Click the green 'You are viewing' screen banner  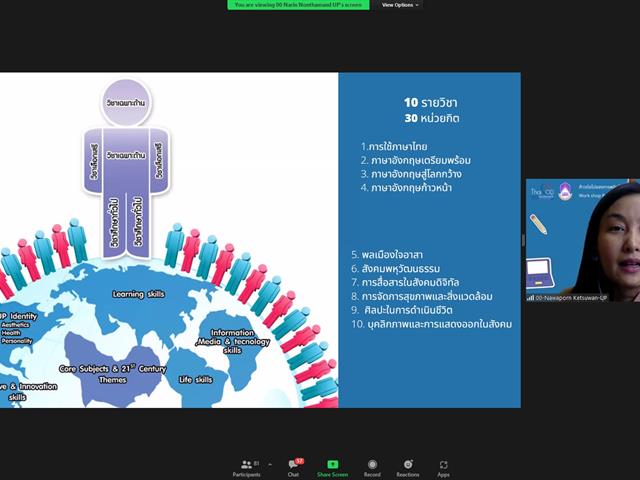[x=298, y=5]
